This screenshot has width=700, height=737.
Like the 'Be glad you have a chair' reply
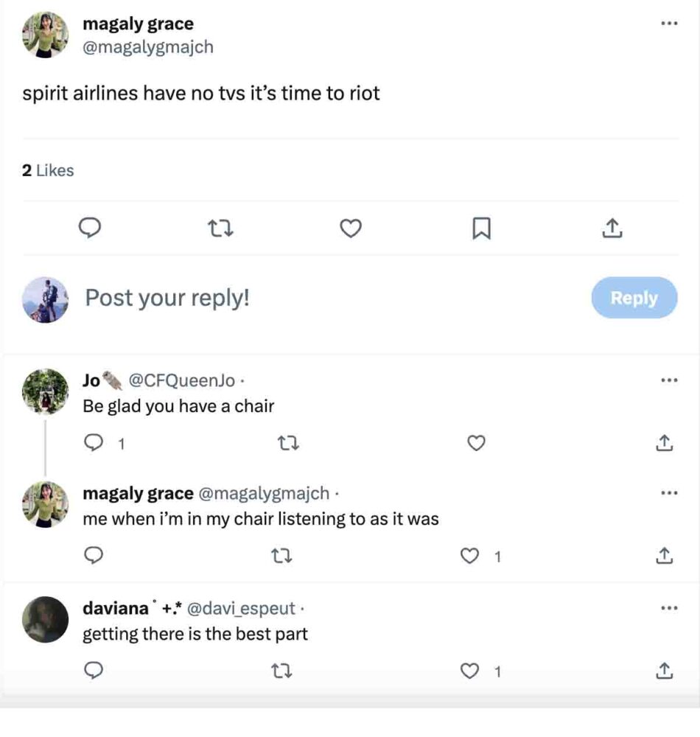click(477, 443)
